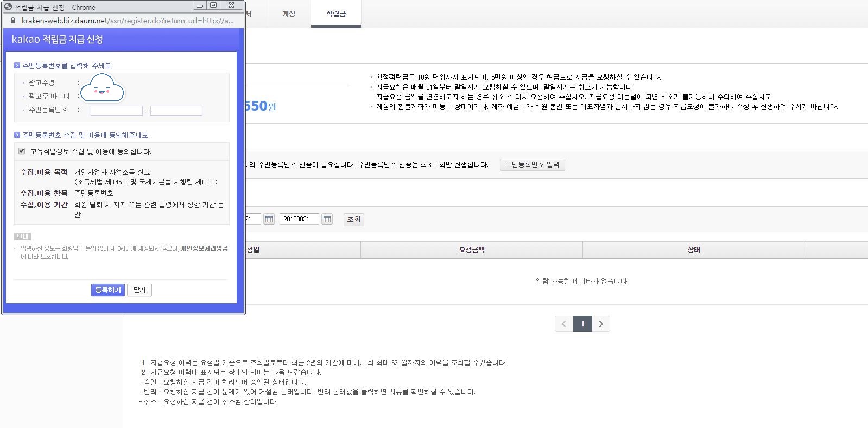This screenshot has width=868, height=428.
Task: Maximize the 적립금 지급 신청 popup window
Action: pyautogui.click(x=214, y=5)
